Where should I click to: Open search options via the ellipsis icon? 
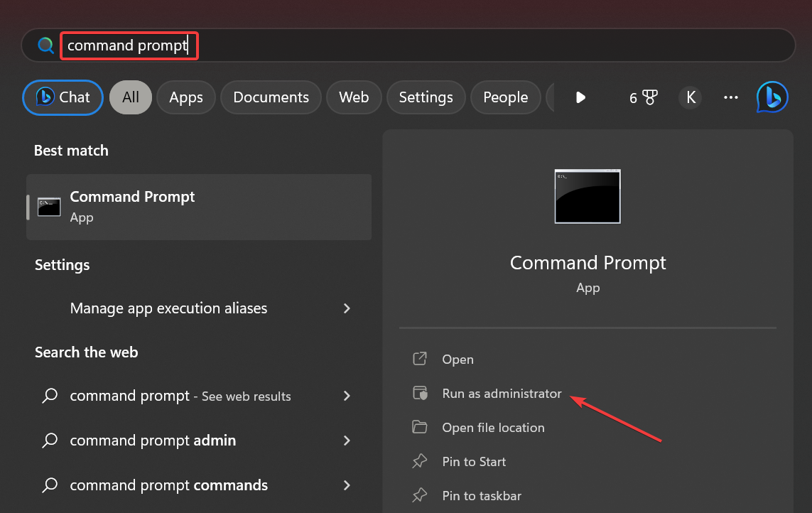pos(730,97)
